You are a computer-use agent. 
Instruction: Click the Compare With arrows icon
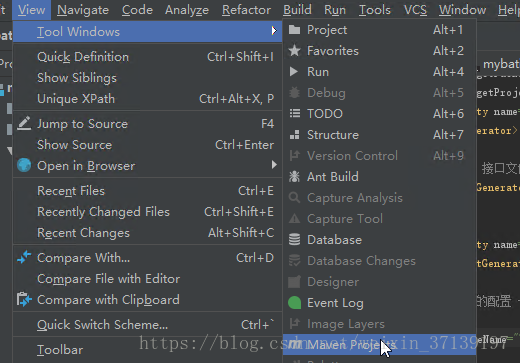[24, 257]
